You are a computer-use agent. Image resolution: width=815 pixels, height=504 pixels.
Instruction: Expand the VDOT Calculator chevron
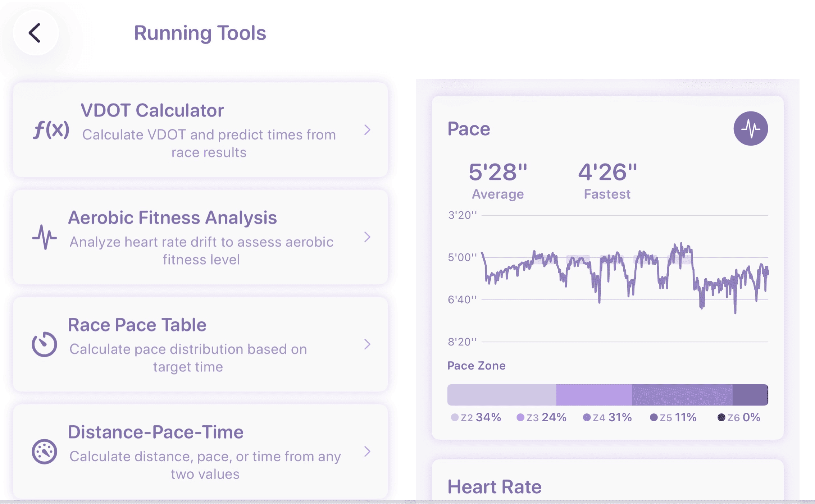pyautogui.click(x=367, y=130)
